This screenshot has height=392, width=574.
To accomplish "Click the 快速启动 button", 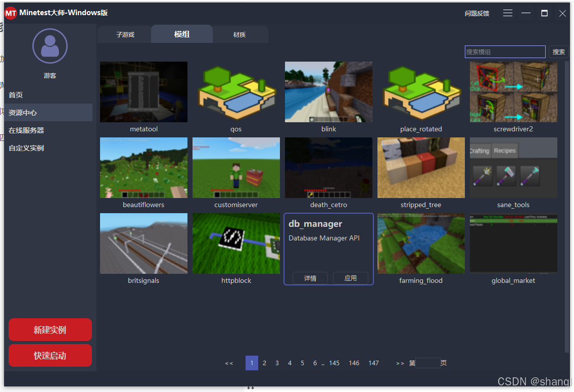I will tap(50, 356).
